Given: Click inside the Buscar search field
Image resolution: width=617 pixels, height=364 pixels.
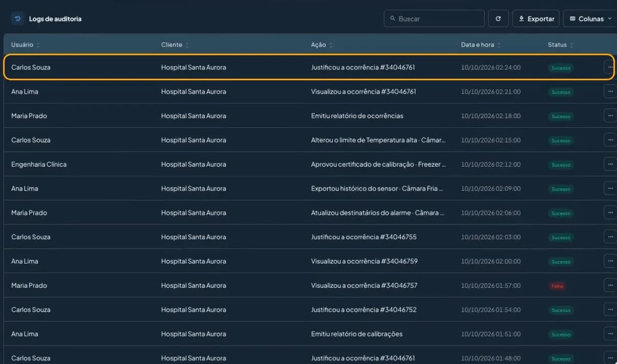Looking at the screenshot, I should click(434, 18).
